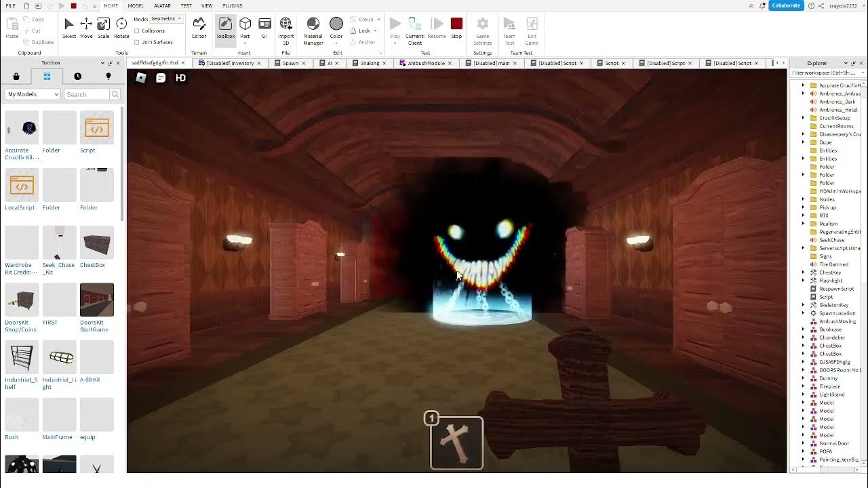Screen dimensions: 868x488
Task: Switch to the PLUGINS ribbon tab
Action: 233,5
